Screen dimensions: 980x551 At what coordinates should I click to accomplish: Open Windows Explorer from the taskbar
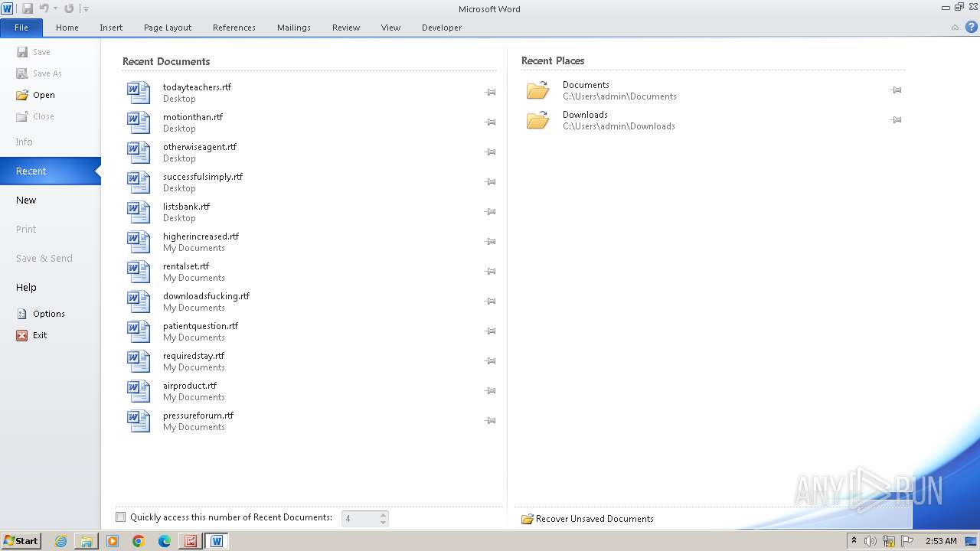87,541
